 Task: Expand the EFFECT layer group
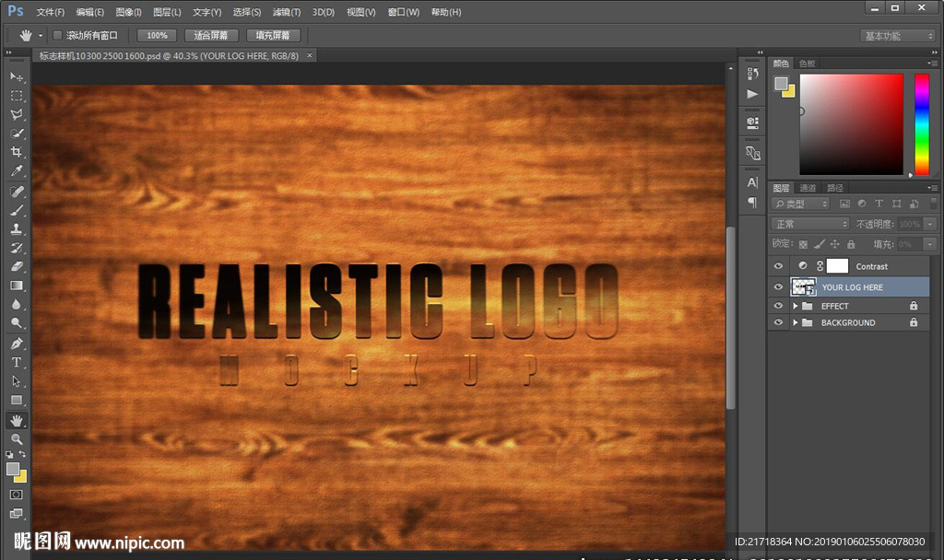coord(795,306)
